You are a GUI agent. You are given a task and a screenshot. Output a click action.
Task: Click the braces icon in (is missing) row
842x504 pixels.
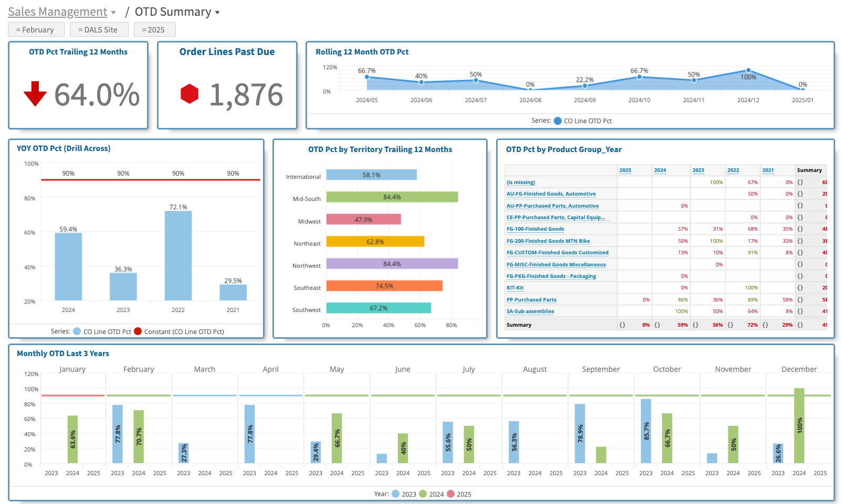[800, 183]
